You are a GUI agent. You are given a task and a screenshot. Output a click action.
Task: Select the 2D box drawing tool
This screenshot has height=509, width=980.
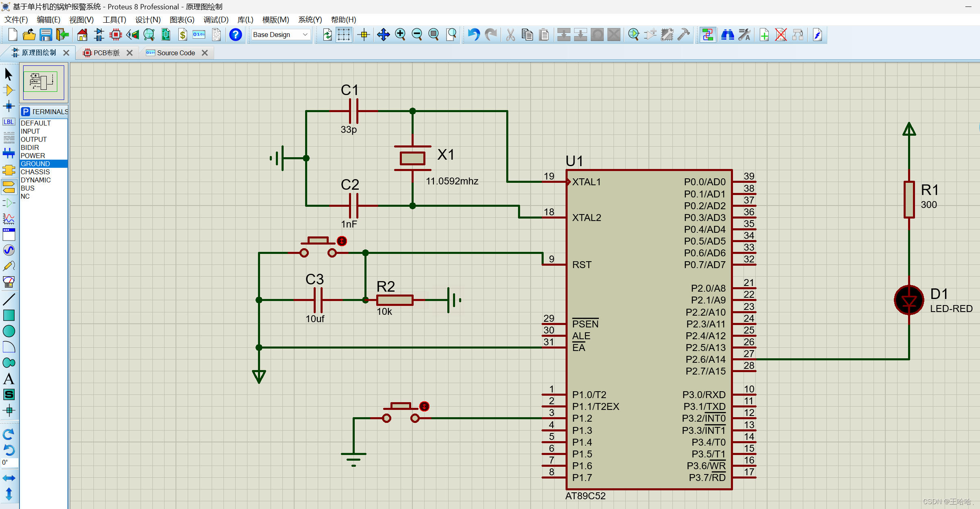point(9,315)
